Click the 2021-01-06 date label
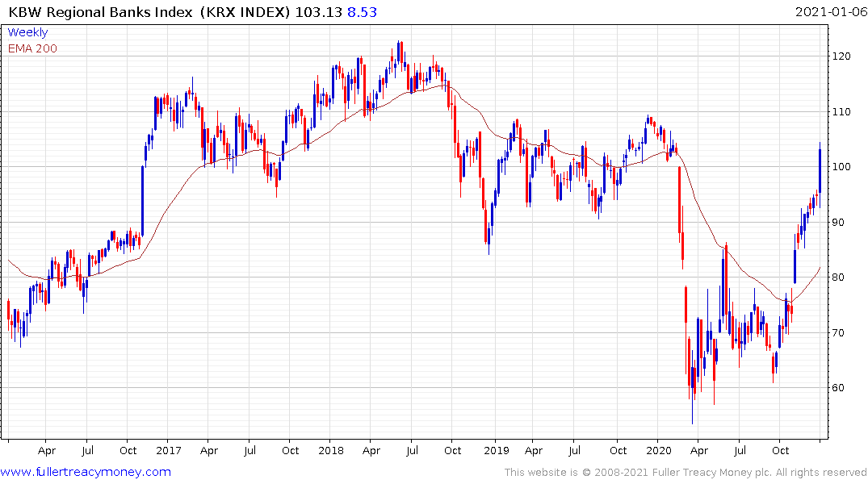This screenshot has width=868, height=484. [x=831, y=11]
